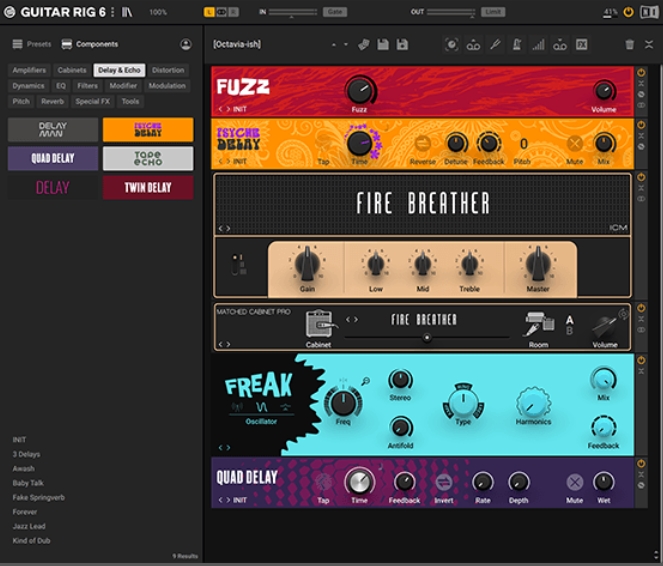Toggle Fire Breather amp power
This screenshot has width=663, height=566.
[x=641, y=177]
